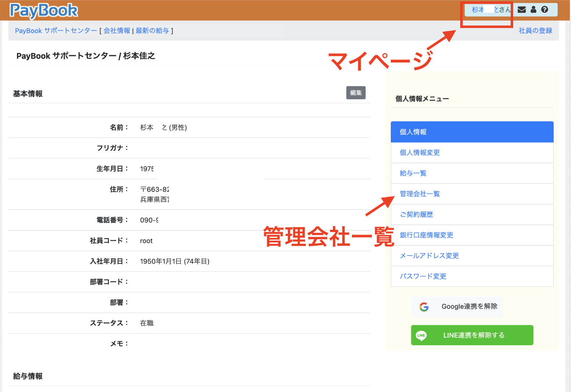Click the 名前： field label
The height and width of the screenshot is (392, 572).
[119, 128]
